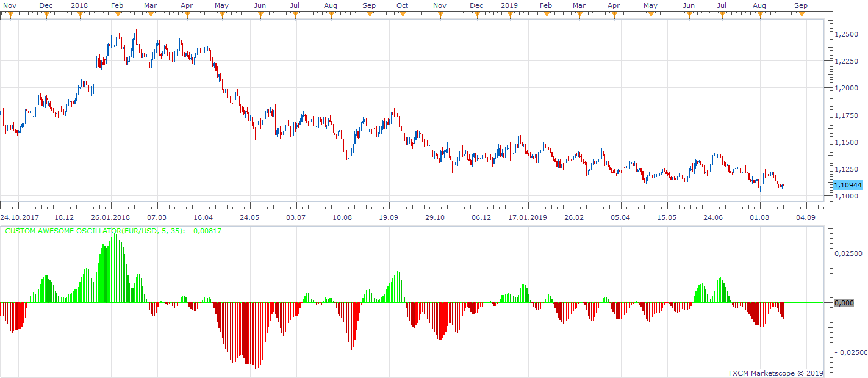Click the 03.07 date label
868x378 pixels.
[296, 217]
